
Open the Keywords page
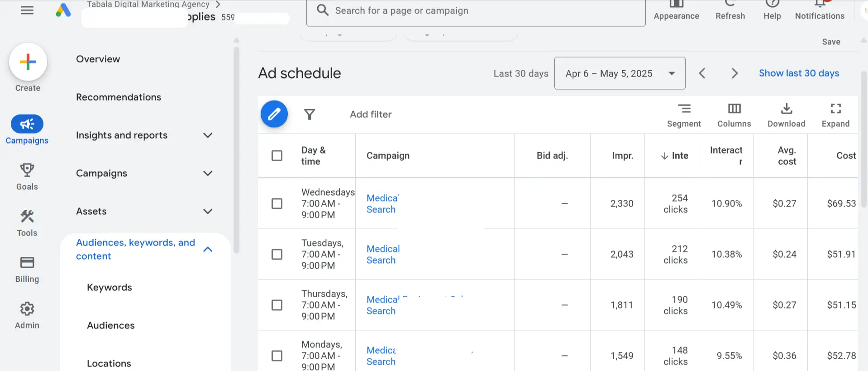[110, 288]
